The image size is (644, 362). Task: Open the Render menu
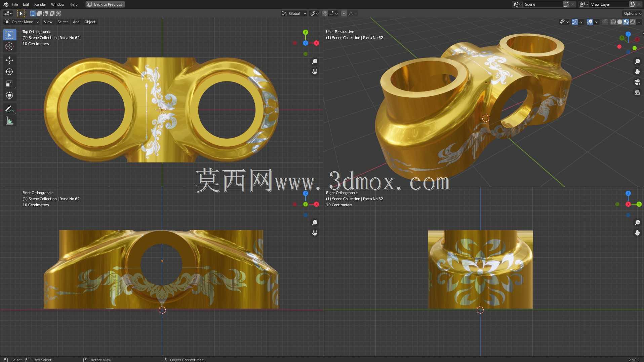click(40, 4)
